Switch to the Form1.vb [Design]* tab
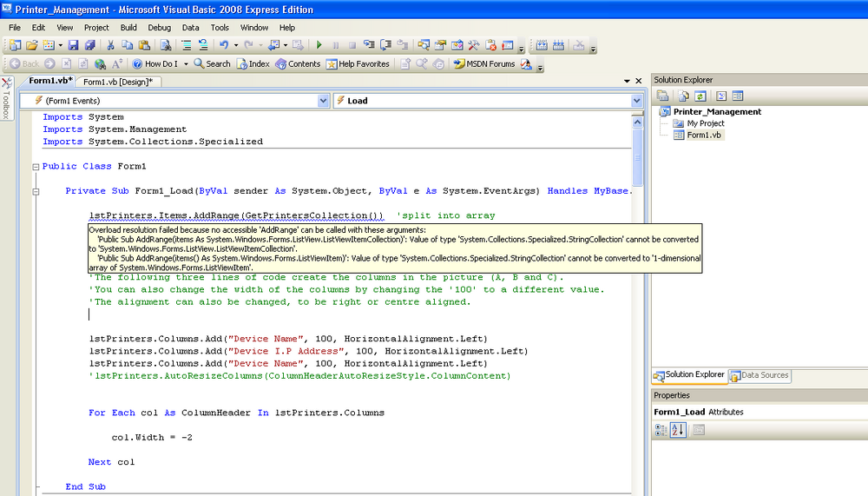The image size is (868, 496). [x=118, y=82]
